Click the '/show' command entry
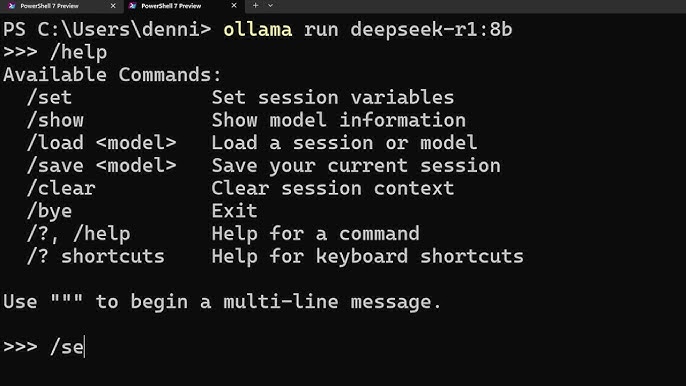 (55, 120)
